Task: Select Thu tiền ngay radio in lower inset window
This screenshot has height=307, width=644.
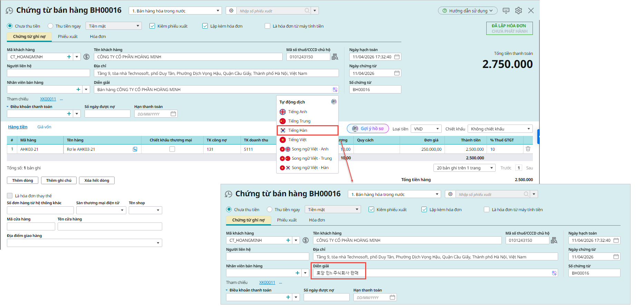Action: click(x=270, y=209)
